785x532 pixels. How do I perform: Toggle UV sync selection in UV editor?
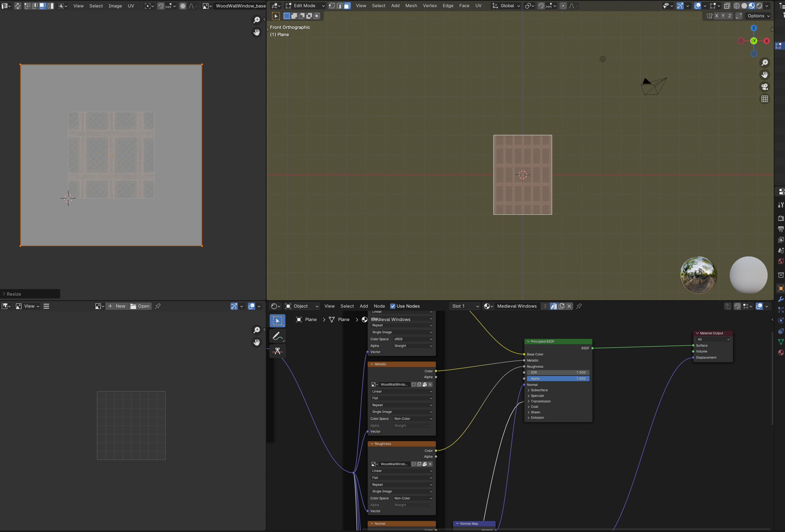(x=18, y=6)
